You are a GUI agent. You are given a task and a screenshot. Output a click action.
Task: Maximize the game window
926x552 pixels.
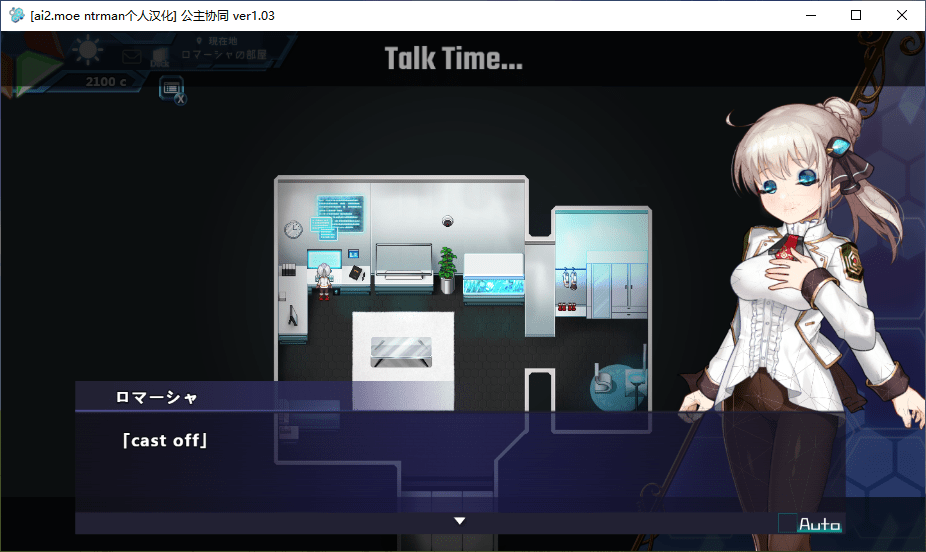click(856, 15)
